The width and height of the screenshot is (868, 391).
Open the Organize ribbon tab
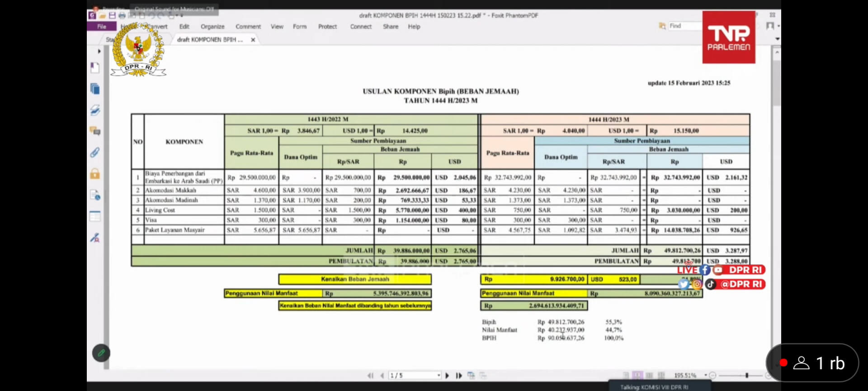pyautogui.click(x=212, y=27)
